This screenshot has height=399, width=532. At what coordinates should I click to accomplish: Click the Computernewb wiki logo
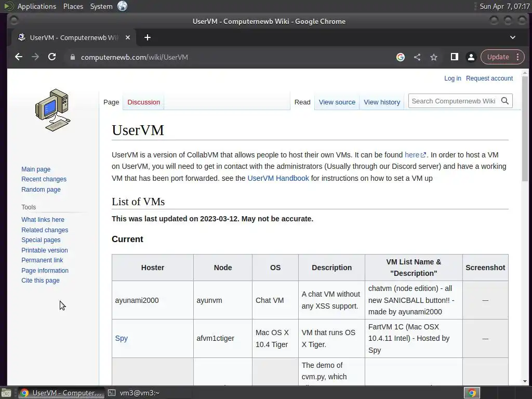pyautogui.click(x=52, y=110)
